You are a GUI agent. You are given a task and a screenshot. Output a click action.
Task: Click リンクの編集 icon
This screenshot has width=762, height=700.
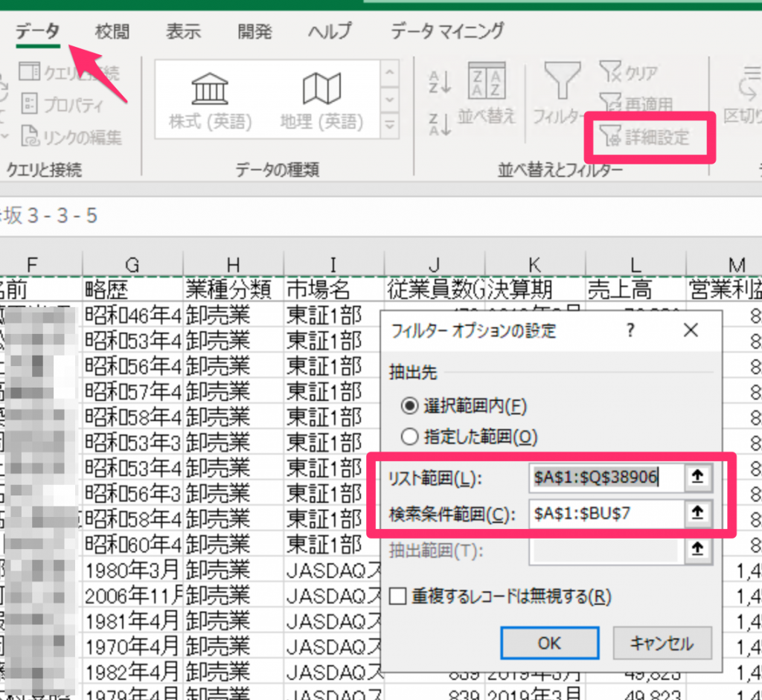pos(71,136)
